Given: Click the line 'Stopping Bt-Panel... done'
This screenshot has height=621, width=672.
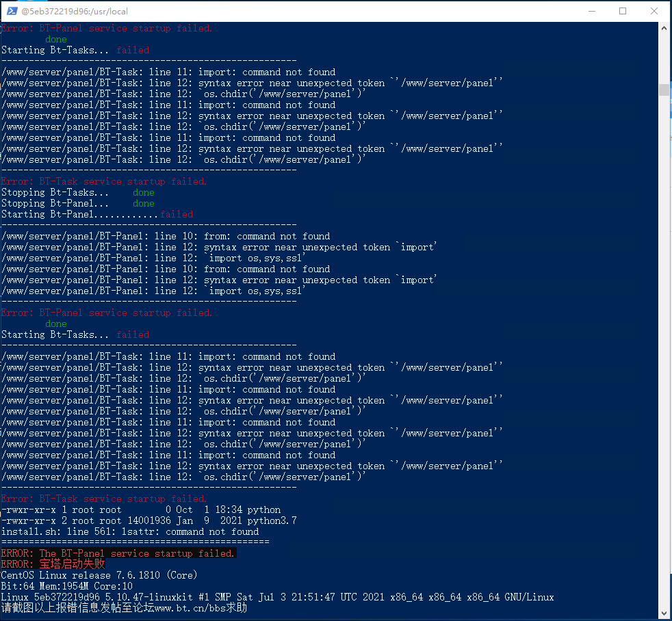Looking at the screenshot, I should 77,203.
